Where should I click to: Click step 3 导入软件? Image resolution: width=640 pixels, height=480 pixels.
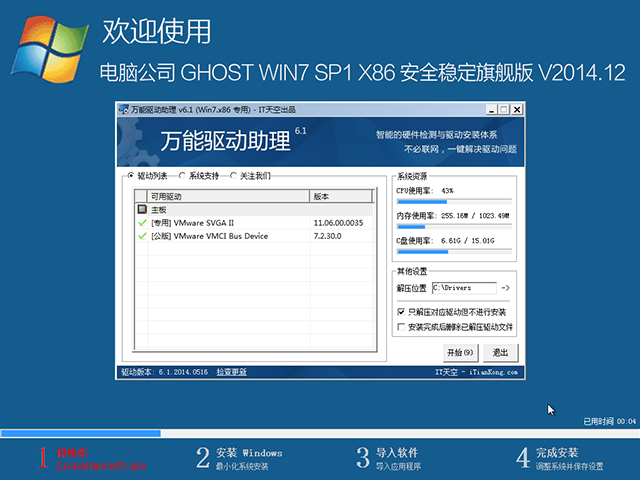(x=389, y=458)
